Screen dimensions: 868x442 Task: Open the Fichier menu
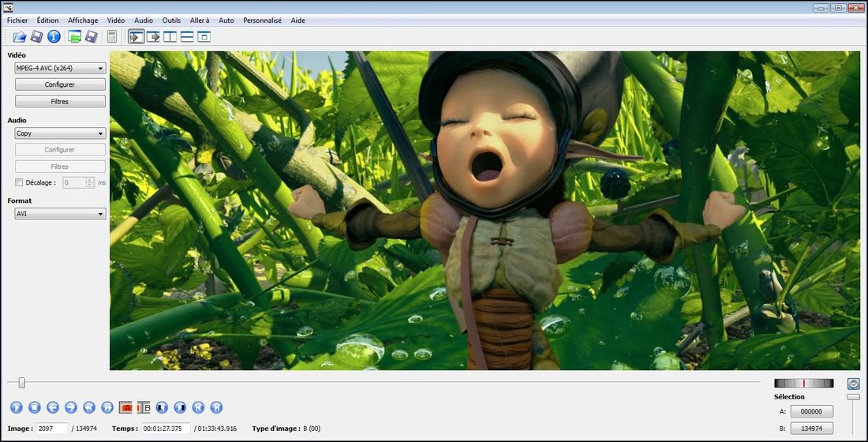click(x=17, y=21)
